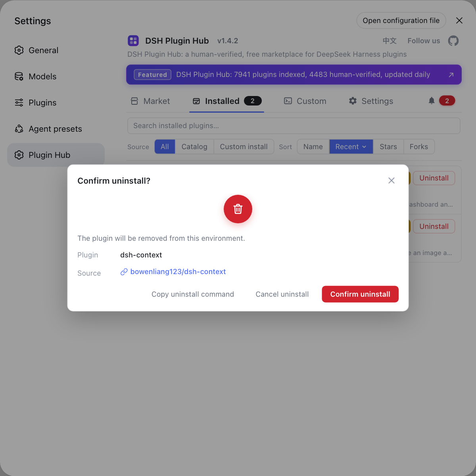Screen dimensions: 476x476
Task: Click the notification bell icon
Action: (432, 101)
